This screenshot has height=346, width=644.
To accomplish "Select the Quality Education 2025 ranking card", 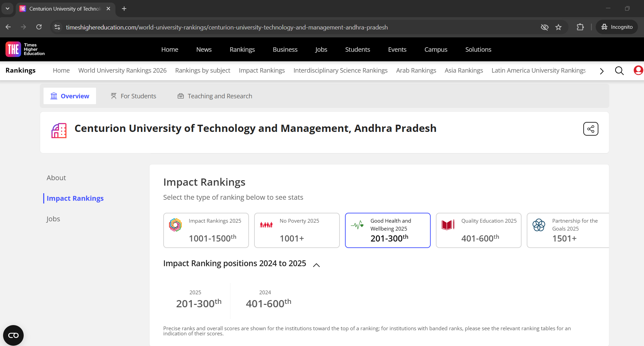I will (x=478, y=230).
